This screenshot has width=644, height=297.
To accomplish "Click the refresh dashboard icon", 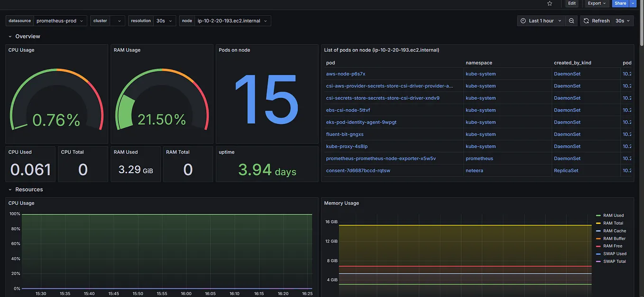I will (x=587, y=21).
